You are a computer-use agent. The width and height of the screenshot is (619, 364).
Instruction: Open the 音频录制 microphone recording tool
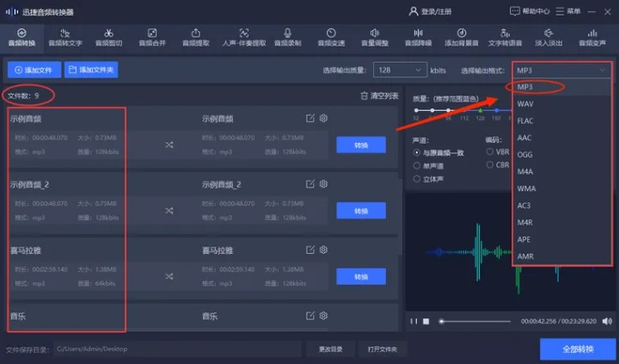[288, 38]
